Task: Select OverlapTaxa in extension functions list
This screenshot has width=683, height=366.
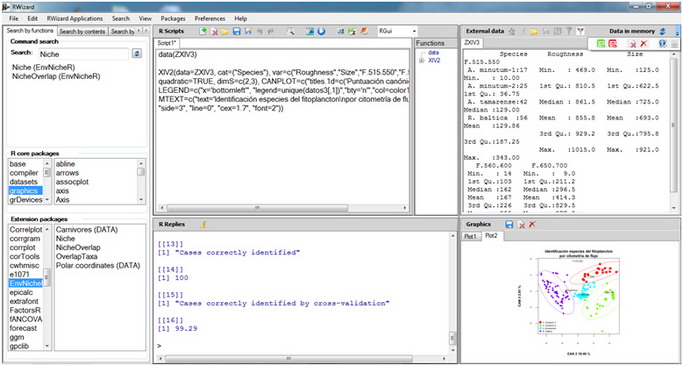Action: click(77, 256)
